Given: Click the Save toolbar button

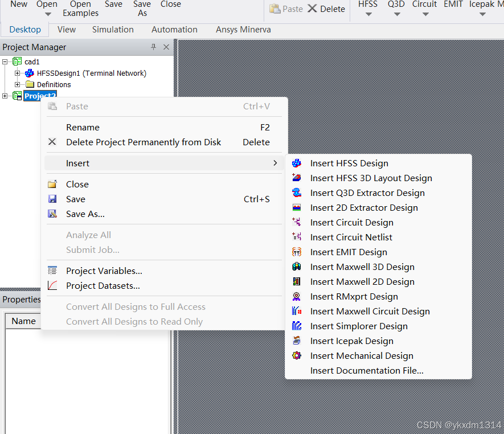Looking at the screenshot, I should pos(113,5).
